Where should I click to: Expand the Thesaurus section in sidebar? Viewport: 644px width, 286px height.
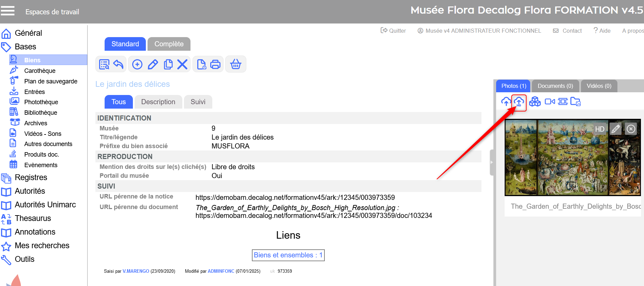click(x=33, y=218)
